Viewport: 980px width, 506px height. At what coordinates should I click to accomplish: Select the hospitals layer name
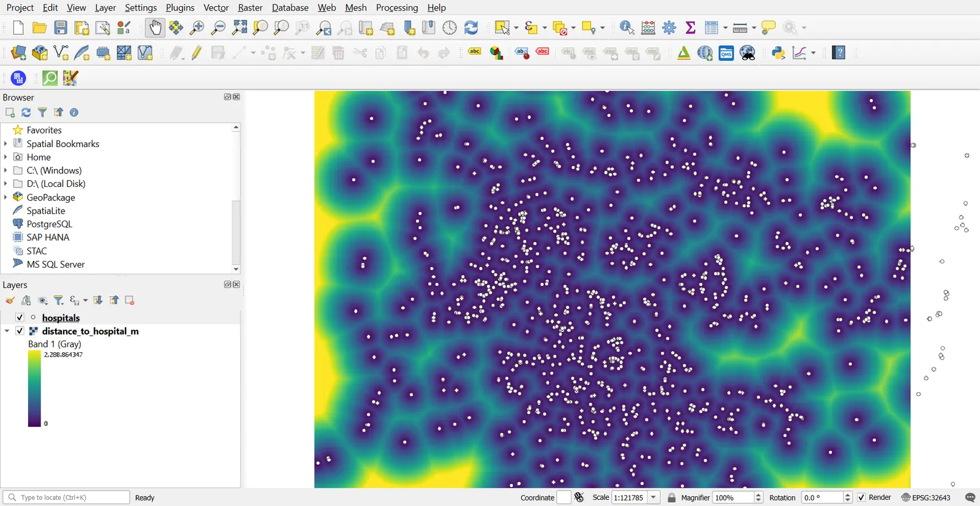61,317
